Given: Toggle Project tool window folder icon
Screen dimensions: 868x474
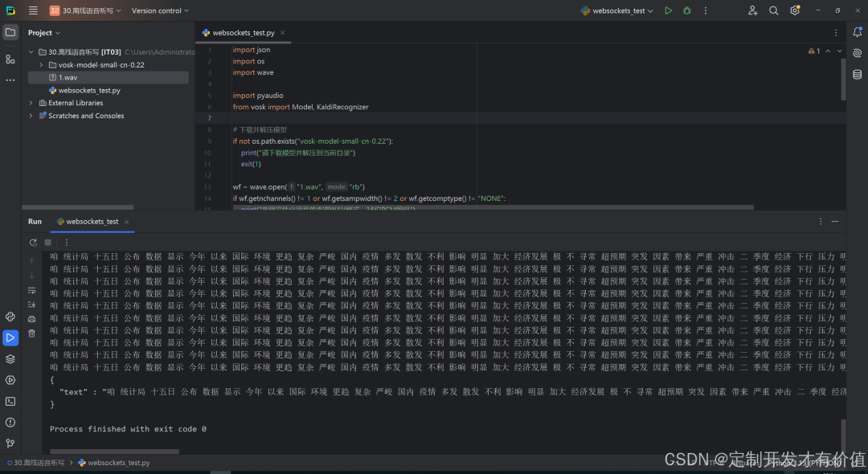Looking at the screenshot, I should pos(10,33).
